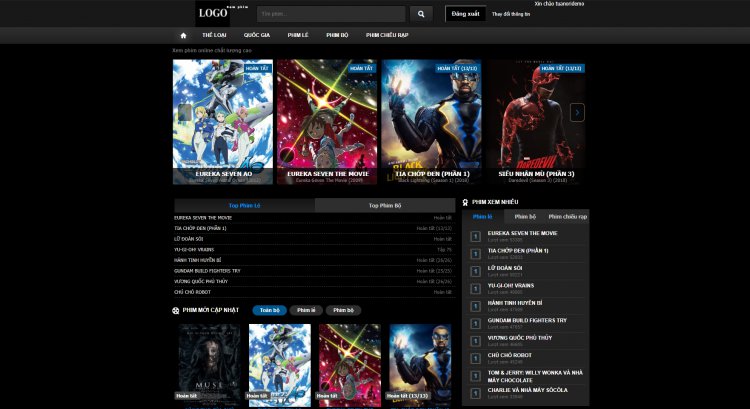Open Lữ Đoàn Sói in most-viewed sidebar
This screenshot has width=750, height=409.
pyautogui.click(x=505, y=268)
